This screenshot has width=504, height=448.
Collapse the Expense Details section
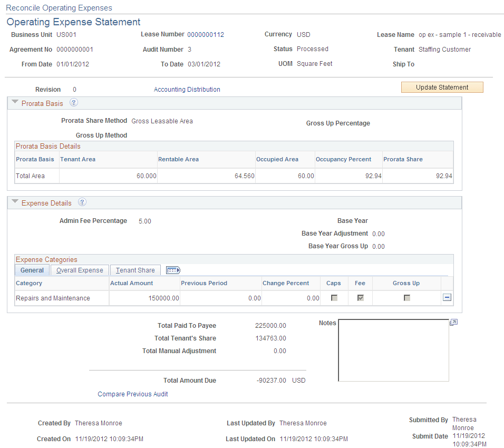[x=15, y=202]
